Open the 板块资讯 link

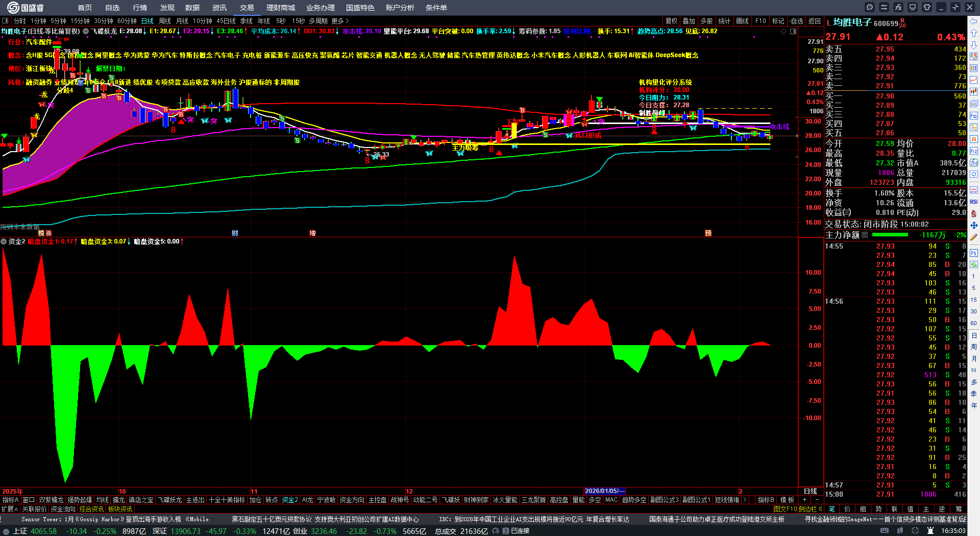click(120, 509)
